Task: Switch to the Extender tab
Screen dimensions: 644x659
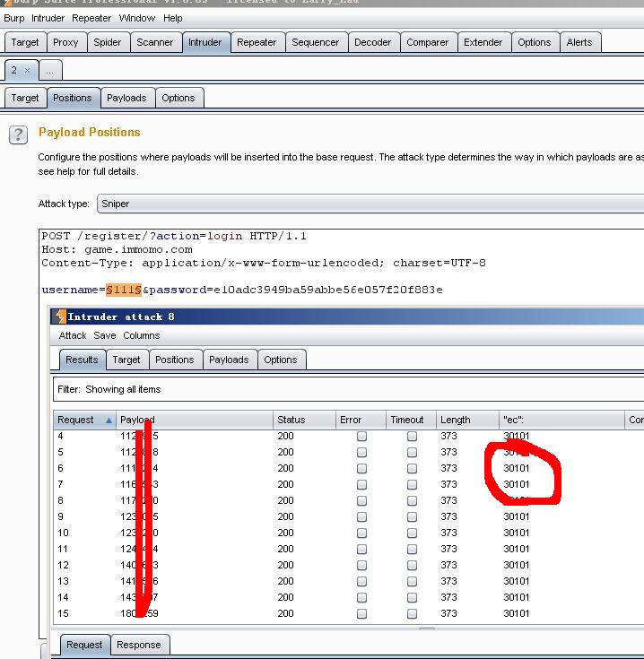Action: pos(483,42)
